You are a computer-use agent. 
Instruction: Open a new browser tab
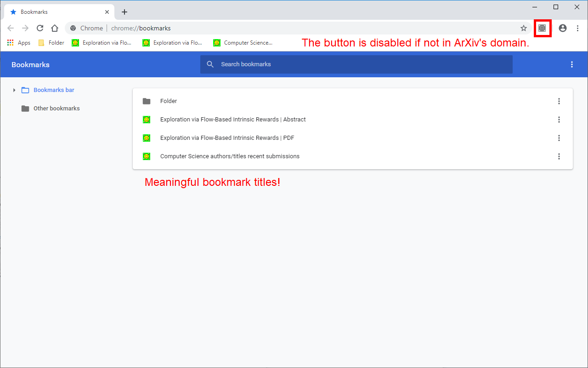(124, 11)
